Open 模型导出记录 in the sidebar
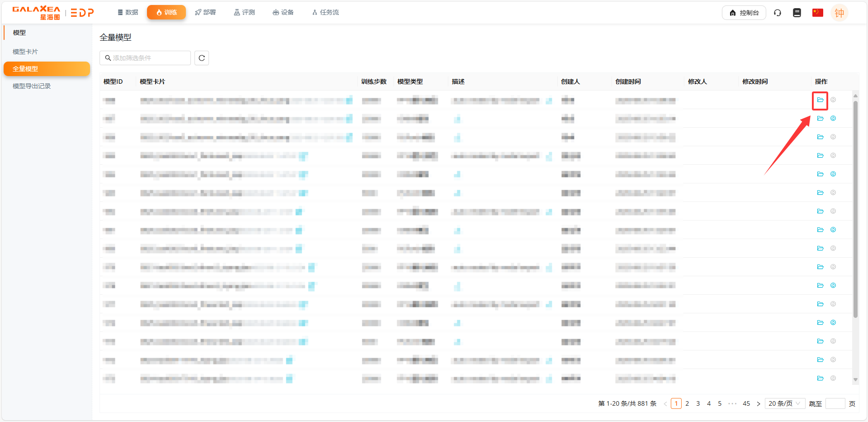Screen dimensions: 868x422 tap(32, 86)
